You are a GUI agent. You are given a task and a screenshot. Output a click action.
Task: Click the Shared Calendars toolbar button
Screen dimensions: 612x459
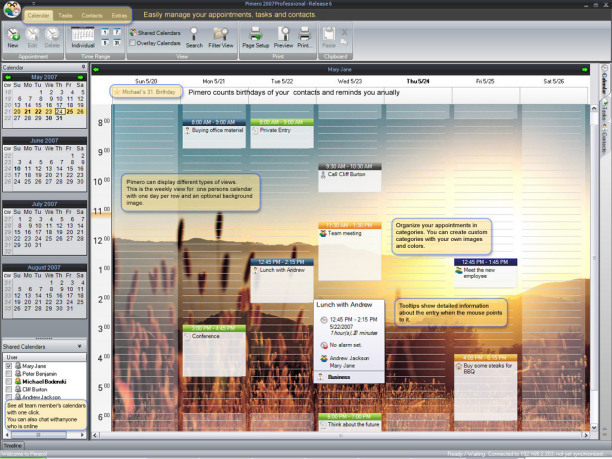[155, 33]
